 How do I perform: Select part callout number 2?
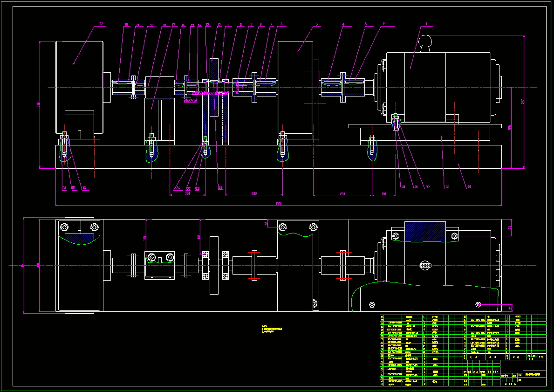pos(384,24)
